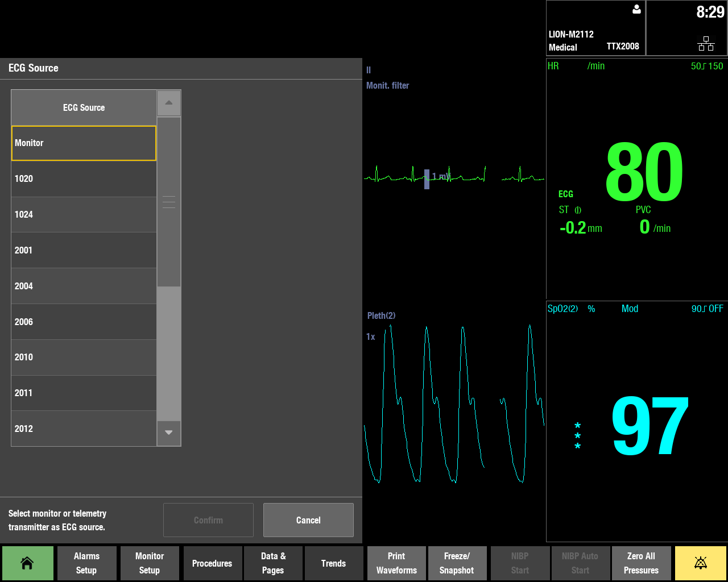Open Alarms Setup
The width and height of the screenshot is (728, 582).
86,563
